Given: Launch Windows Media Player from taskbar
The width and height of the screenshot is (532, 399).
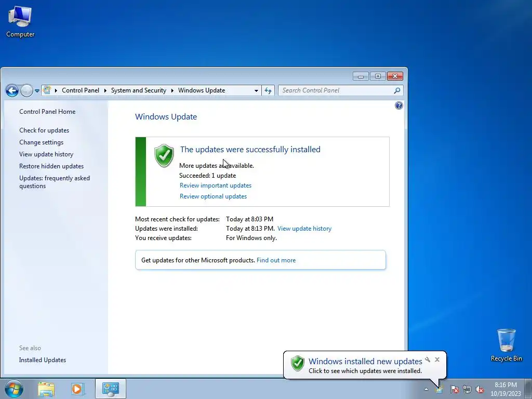Looking at the screenshot, I should pos(77,389).
